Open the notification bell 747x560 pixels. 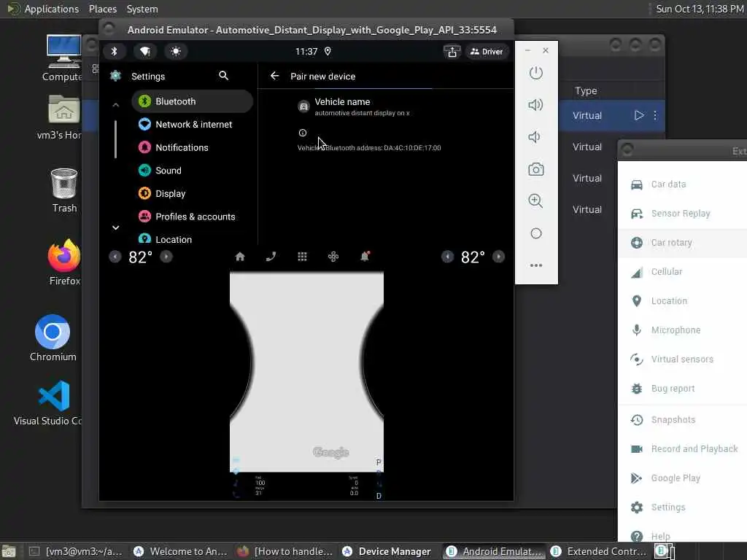365,257
